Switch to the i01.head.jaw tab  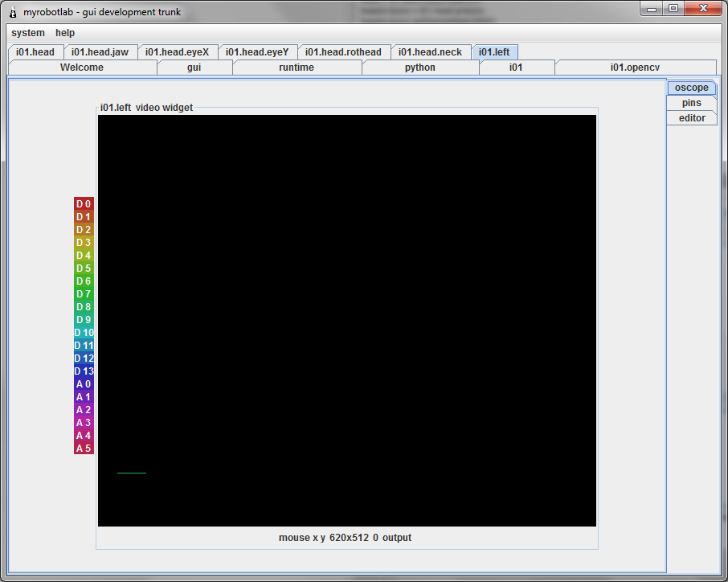click(x=100, y=52)
